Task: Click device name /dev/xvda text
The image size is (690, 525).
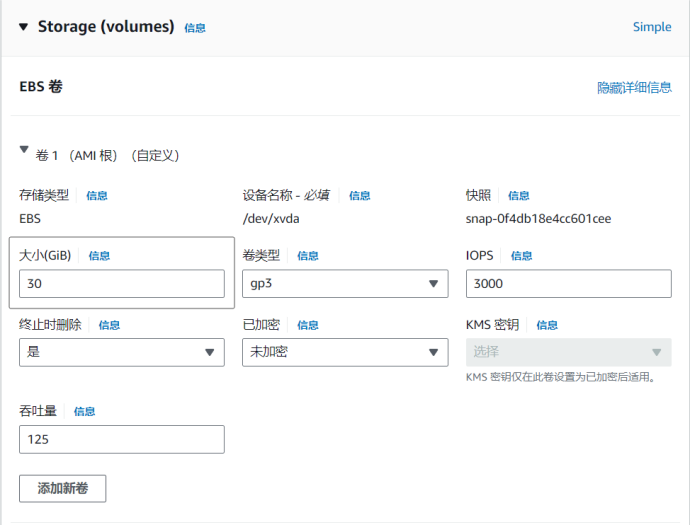Action: (x=271, y=219)
